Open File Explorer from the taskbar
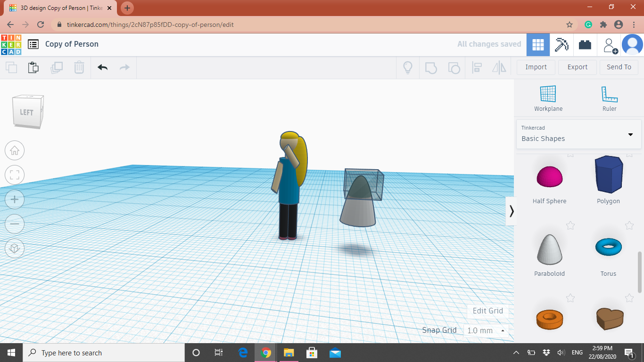This screenshot has width=644, height=362. 289,353
